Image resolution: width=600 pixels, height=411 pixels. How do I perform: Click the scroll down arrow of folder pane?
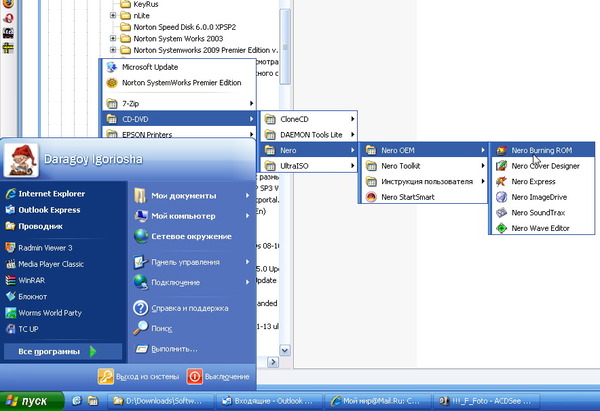285,350
